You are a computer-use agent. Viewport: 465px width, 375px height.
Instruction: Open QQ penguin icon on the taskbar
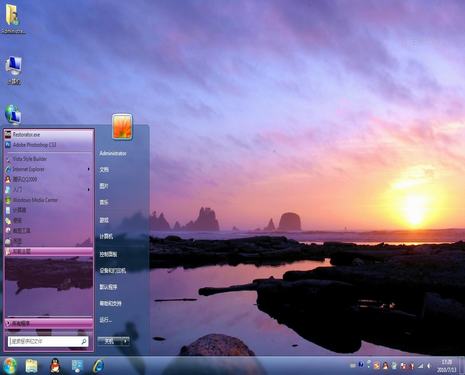click(x=55, y=366)
